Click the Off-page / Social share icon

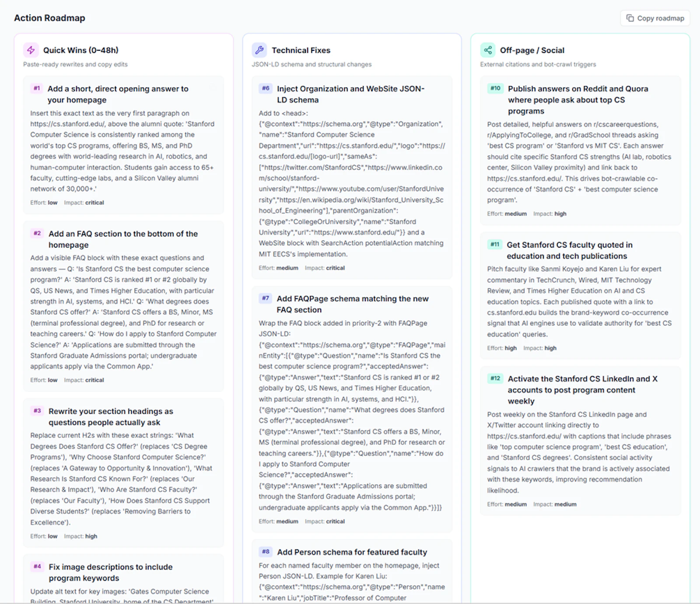point(488,50)
